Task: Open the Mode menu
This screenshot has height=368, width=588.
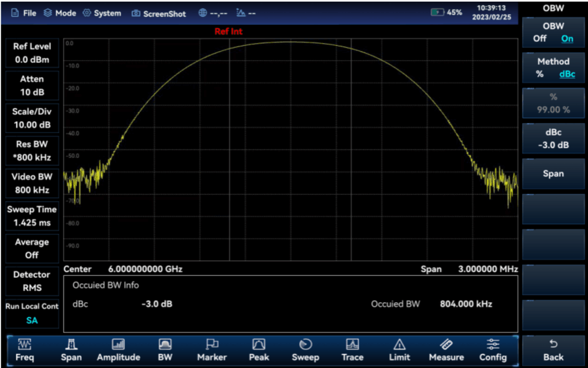Action: pyautogui.click(x=60, y=13)
